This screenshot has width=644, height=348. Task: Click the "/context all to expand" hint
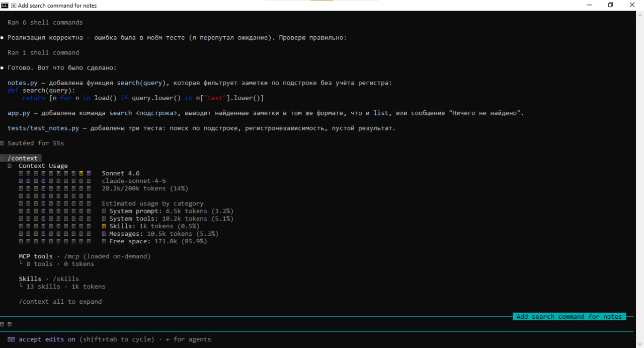click(x=60, y=302)
